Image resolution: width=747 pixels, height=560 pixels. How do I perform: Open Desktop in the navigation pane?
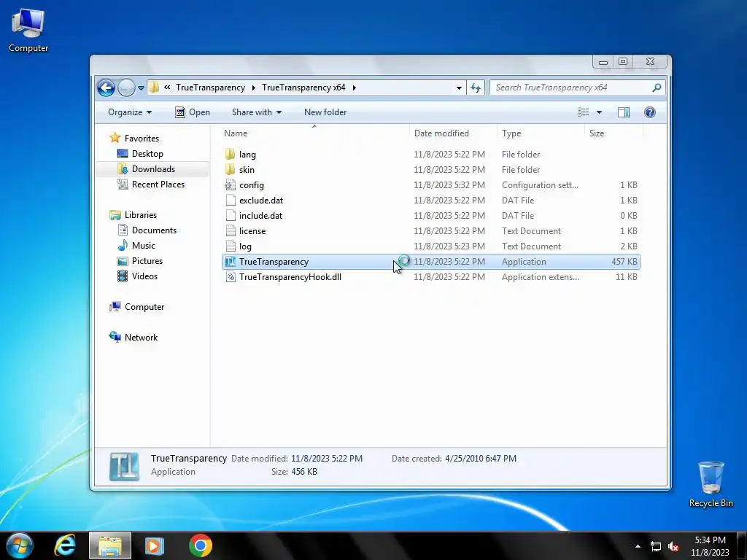[x=147, y=154]
